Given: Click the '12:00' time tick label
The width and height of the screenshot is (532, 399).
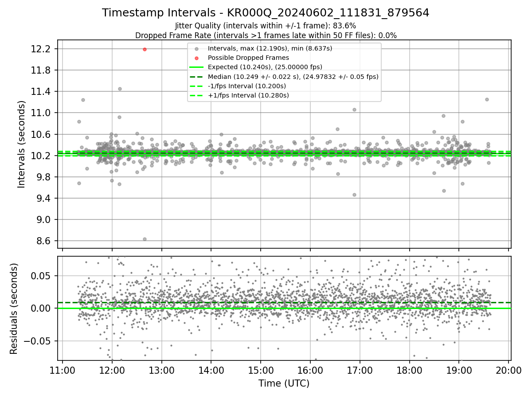Looking at the screenshot, I should point(112,370).
